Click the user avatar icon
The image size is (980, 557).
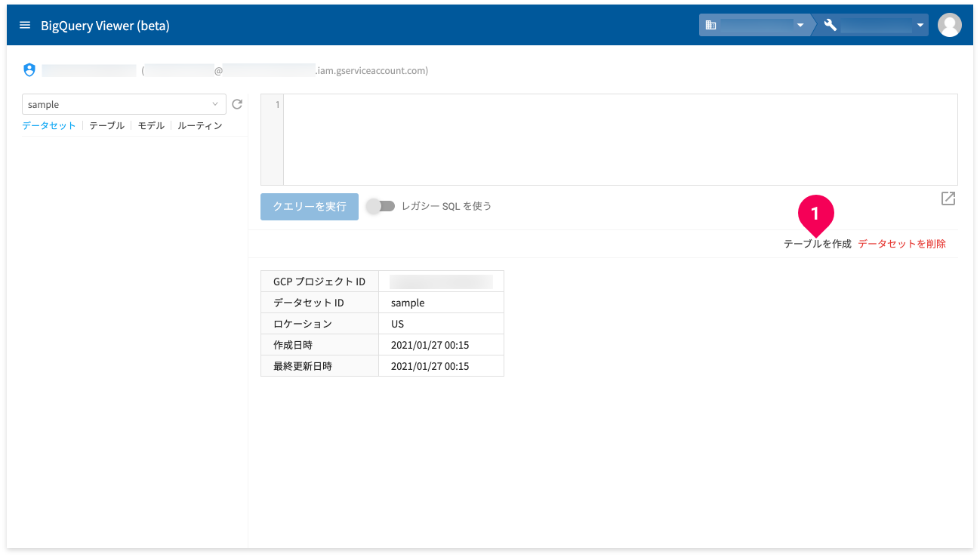pyautogui.click(x=949, y=25)
